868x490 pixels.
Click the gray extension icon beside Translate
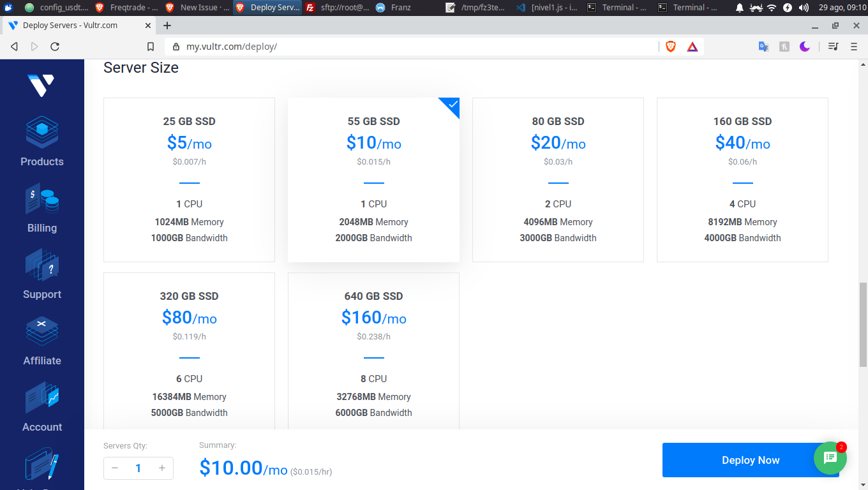coord(784,47)
